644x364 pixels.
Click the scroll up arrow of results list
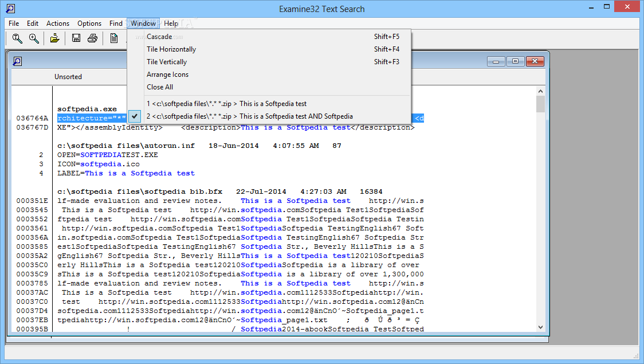(540, 91)
